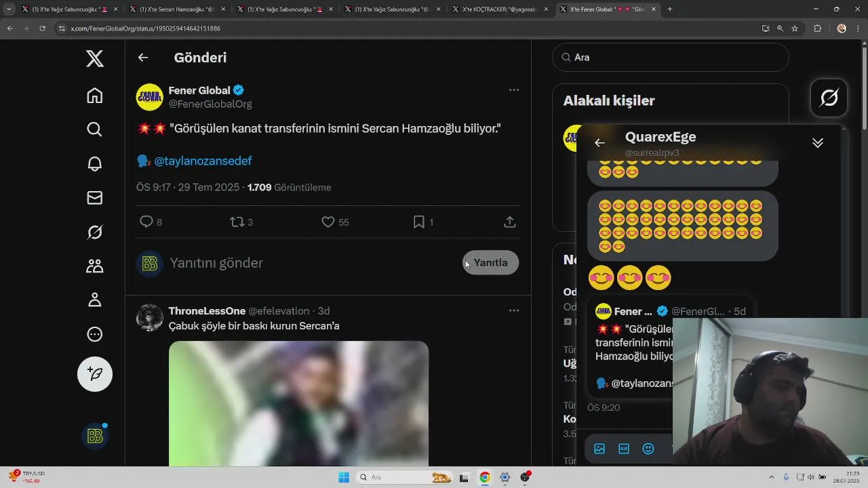868x488 pixels.
Task: Open Chrome from the taskbar
Action: pos(484,477)
